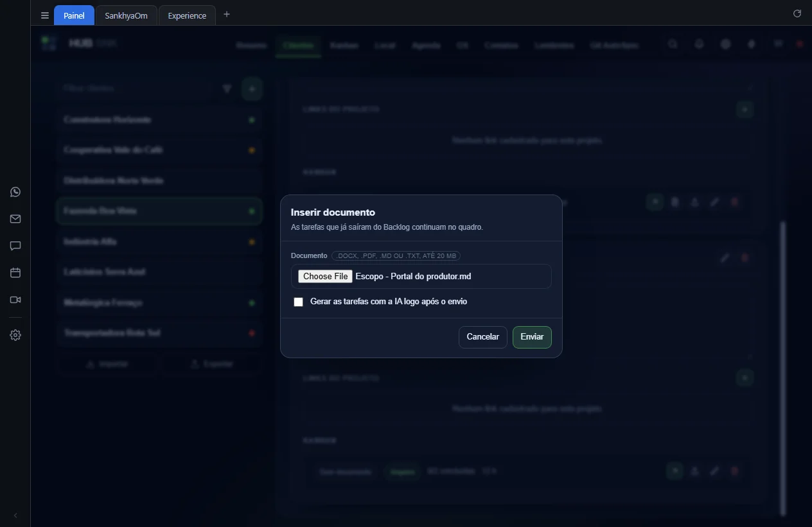Open the chat bubble icon in the sidebar
Screen dimensions: 812x527
click(x=15, y=246)
